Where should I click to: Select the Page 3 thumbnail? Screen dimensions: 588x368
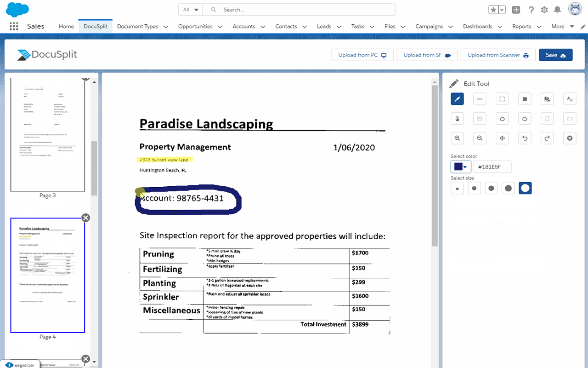point(48,134)
